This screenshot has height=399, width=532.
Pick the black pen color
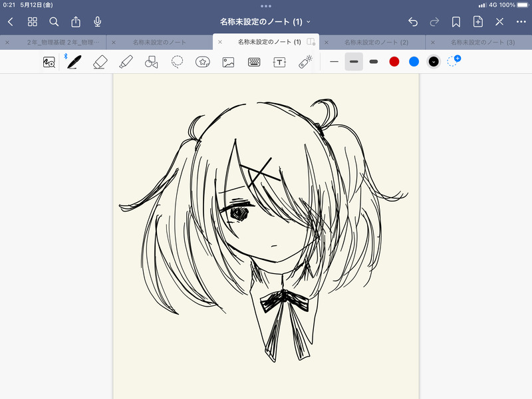(x=434, y=62)
